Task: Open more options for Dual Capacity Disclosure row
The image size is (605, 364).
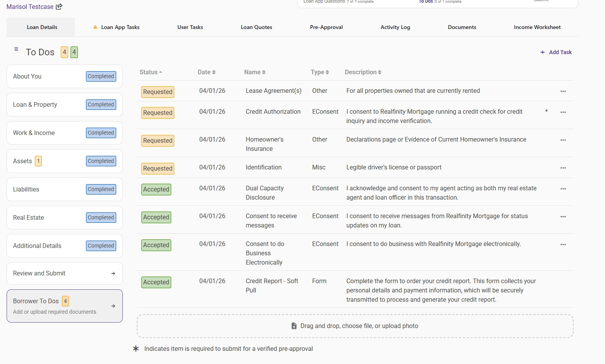Action: point(563,189)
